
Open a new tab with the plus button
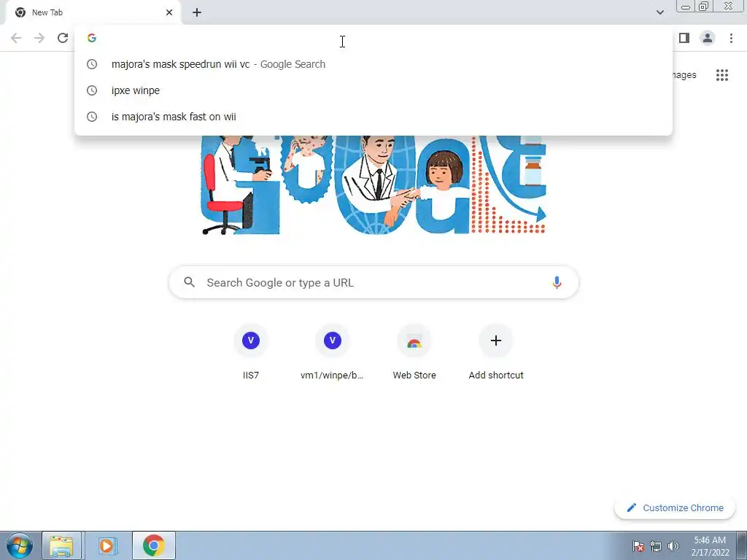197,12
